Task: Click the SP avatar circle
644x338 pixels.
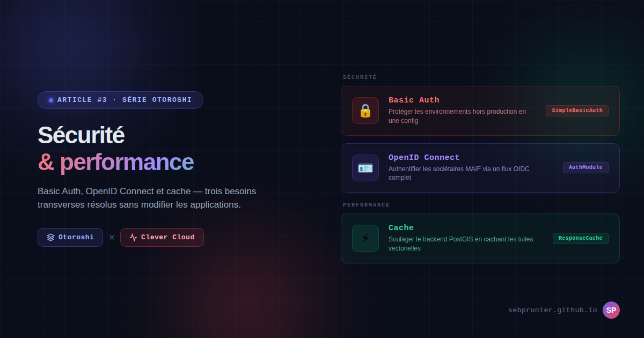Action: tap(611, 310)
